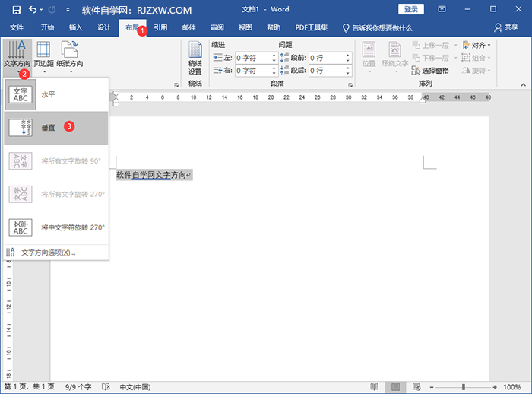Undo the last action
Screen dimensions: 532x394
click(x=33, y=10)
